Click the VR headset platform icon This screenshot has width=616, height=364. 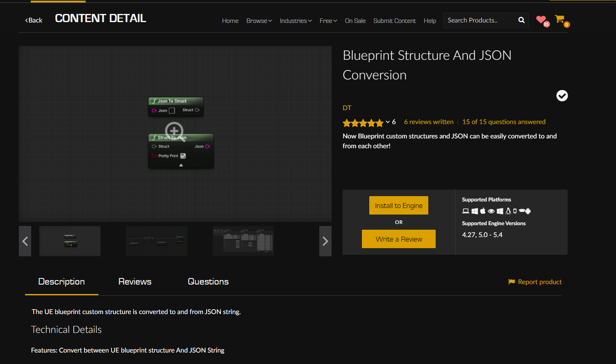pos(521,211)
